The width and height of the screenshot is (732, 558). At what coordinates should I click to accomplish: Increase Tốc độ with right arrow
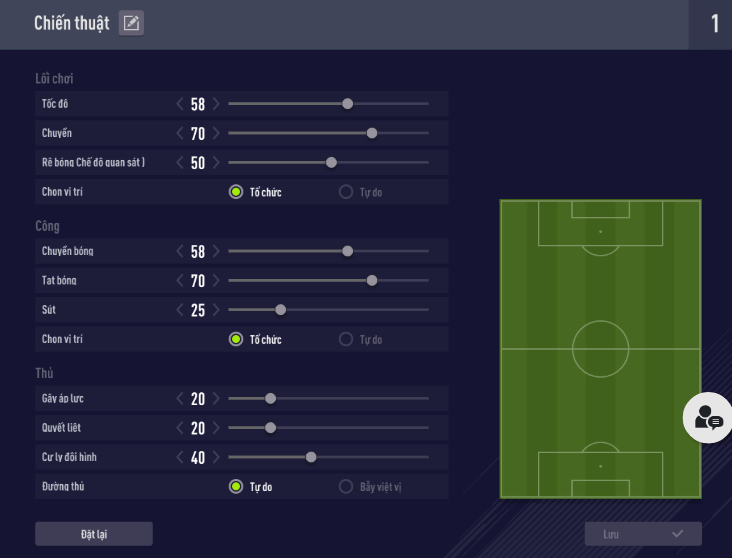(216, 104)
